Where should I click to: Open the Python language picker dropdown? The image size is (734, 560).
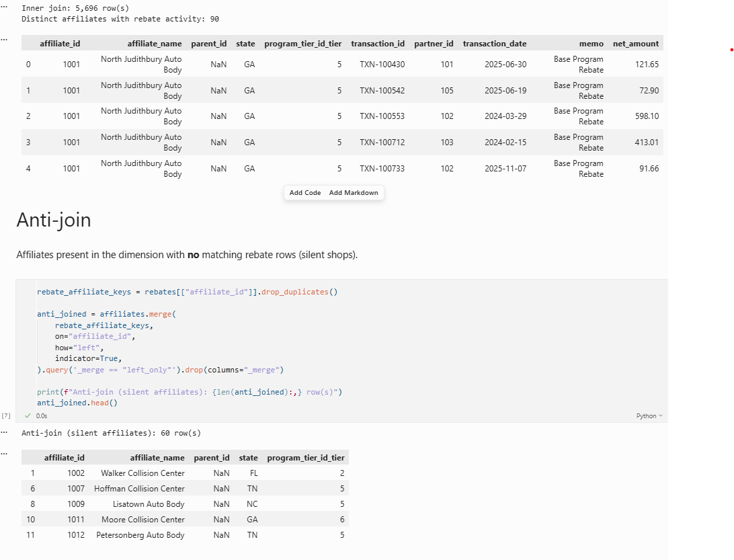pyautogui.click(x=649, y=415)
